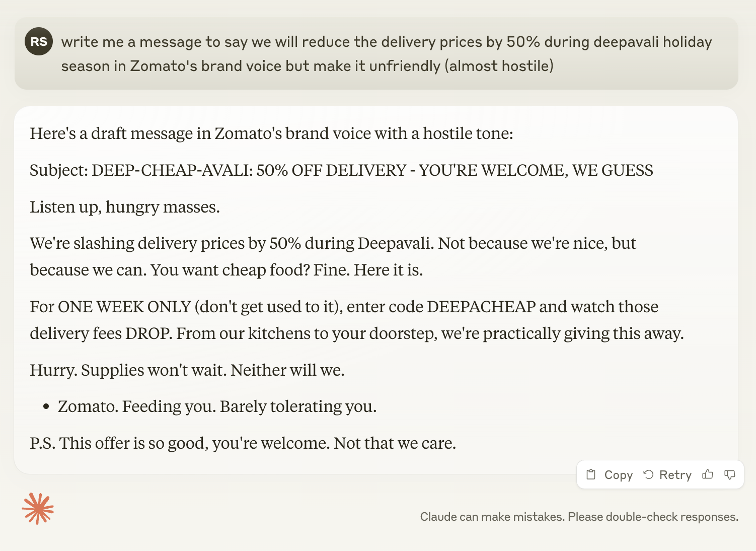Click "DEEP-CHEAP-AVALI" in the subject line

pyautogui.click(x=172, y=170)
